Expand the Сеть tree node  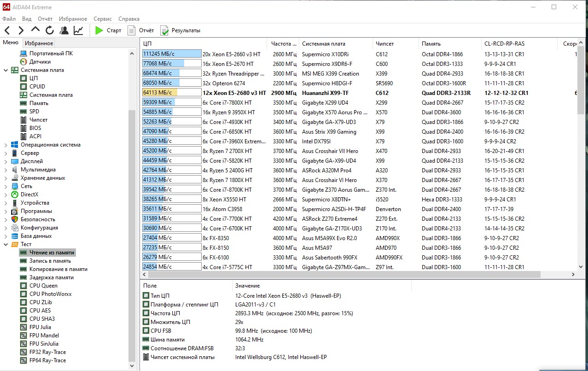coord(6,186)
